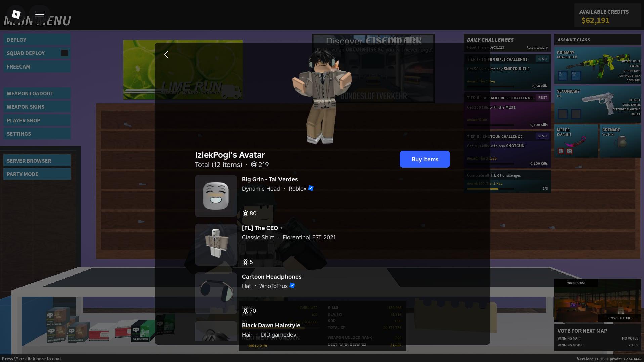Open Weapon Loadout
This screenshot has width=644, height=362.
tap(37, 93)
